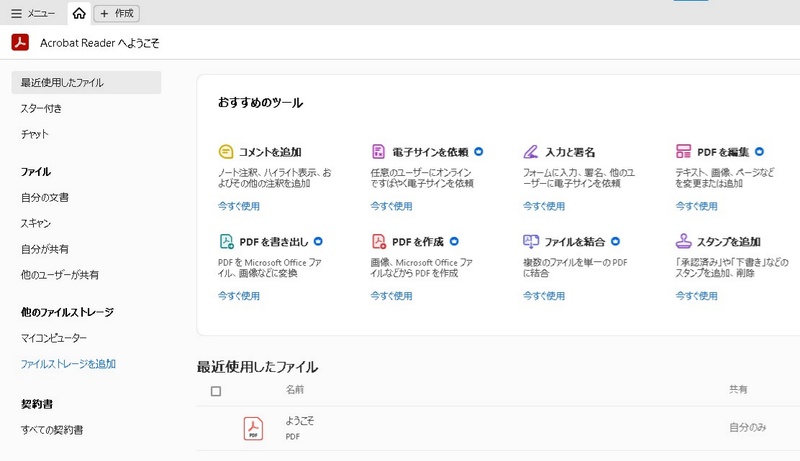Click the 入力と署名 title text
The height and width of the screenshot is (461, 800).
(x=570, y=152)
